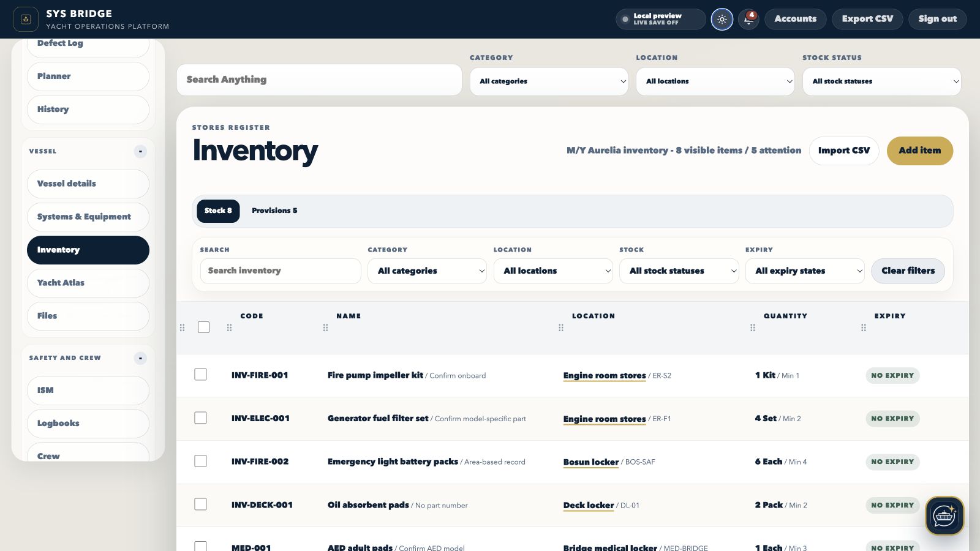Open the Bosun locker location link
This screenshot has height=551, width=980.
click(591, 462)
